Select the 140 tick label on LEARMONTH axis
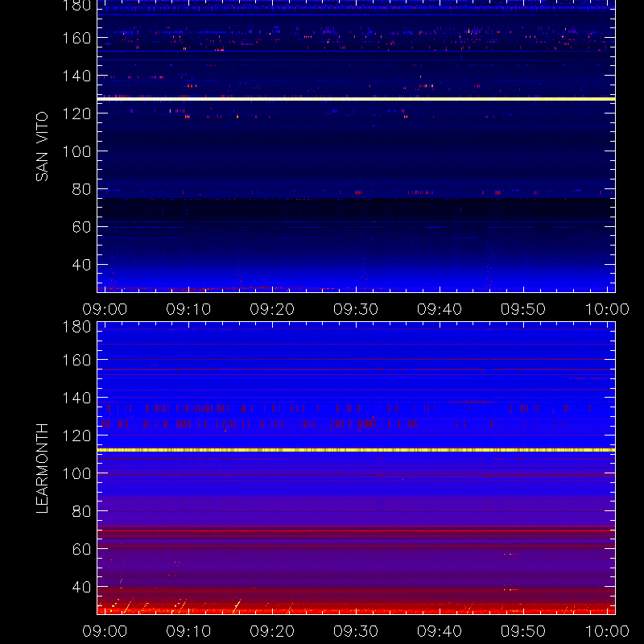The width and height of the screenshot is (644, 644). tap(76, 398)
